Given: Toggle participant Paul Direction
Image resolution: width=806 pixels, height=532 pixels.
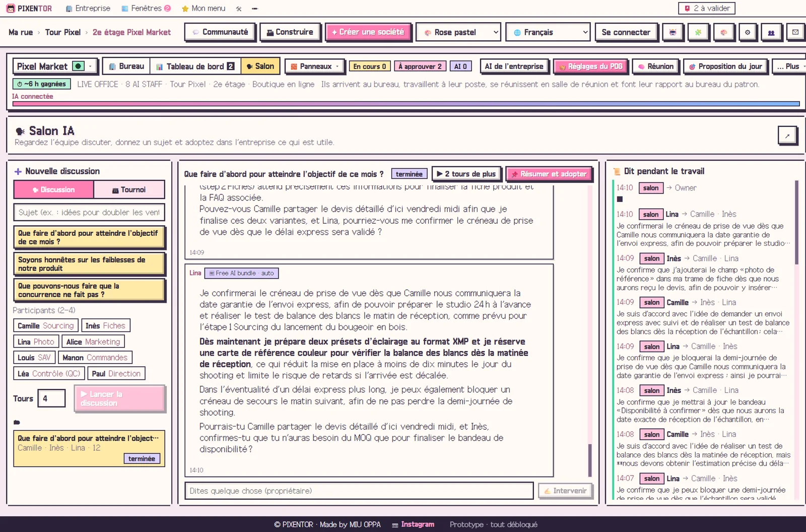Looking at the screenshot, I should click(116, 374).
